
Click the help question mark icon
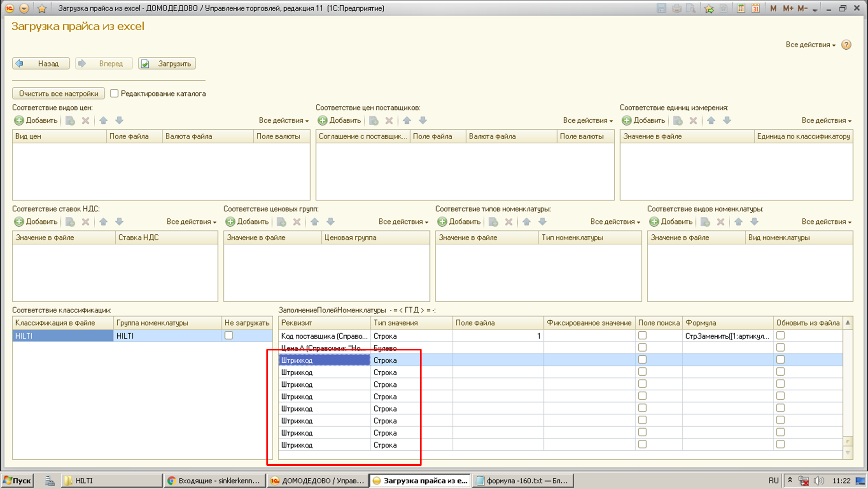point(846,45)
